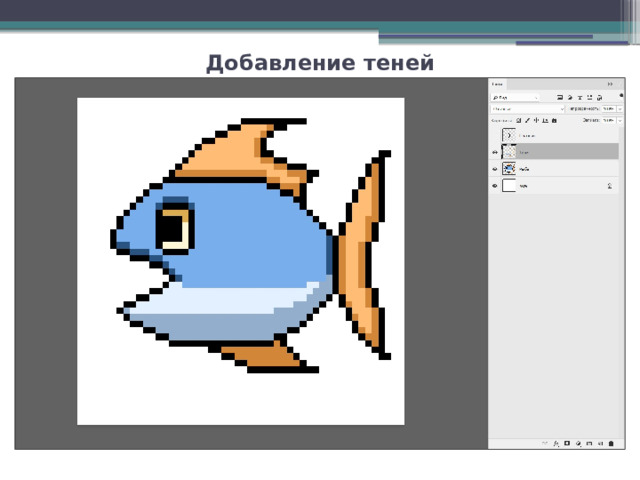Show the hidden topmost layer
Screen dimensions: 640x480
coord(495,136)
